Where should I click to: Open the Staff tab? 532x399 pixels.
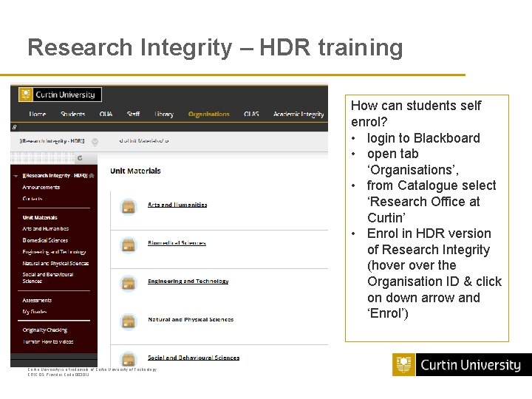click(x=133, y=114)
